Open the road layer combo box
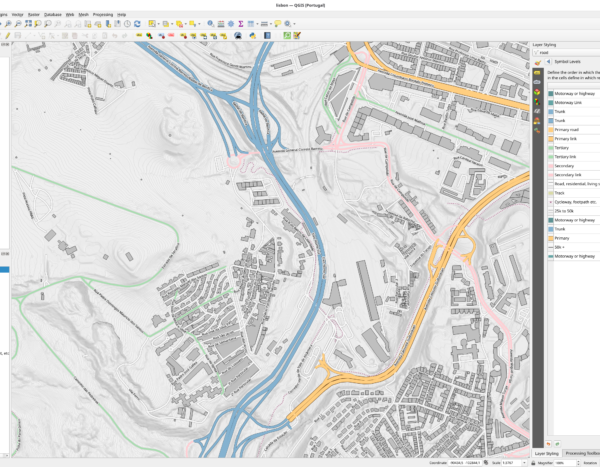This screenshot has height=467, width=600. 566,52
